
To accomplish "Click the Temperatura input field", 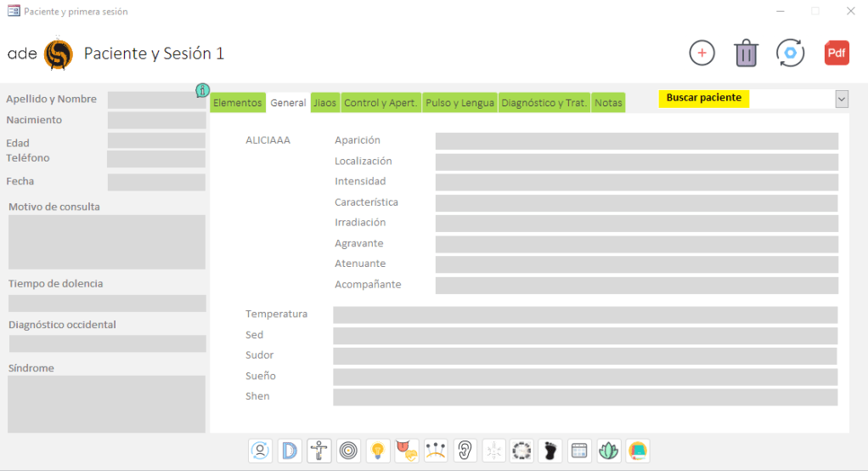I will (x=584, y=315).
